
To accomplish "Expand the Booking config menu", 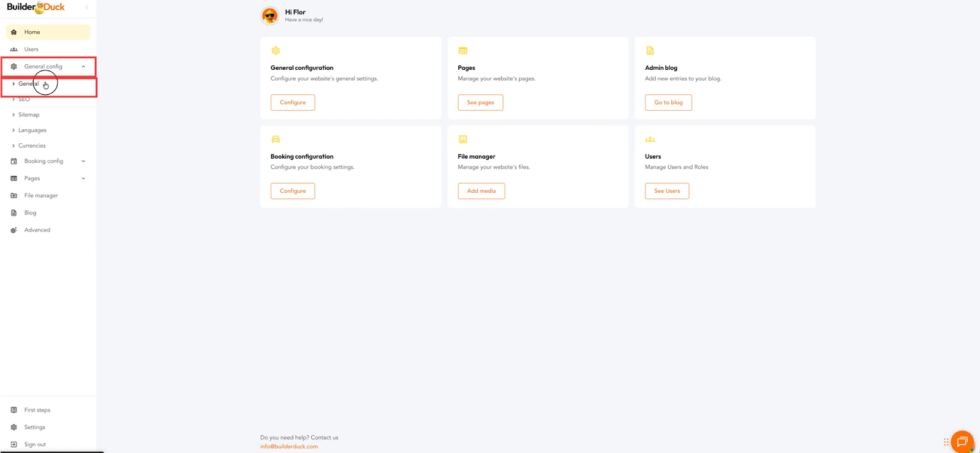I will 83,162.
